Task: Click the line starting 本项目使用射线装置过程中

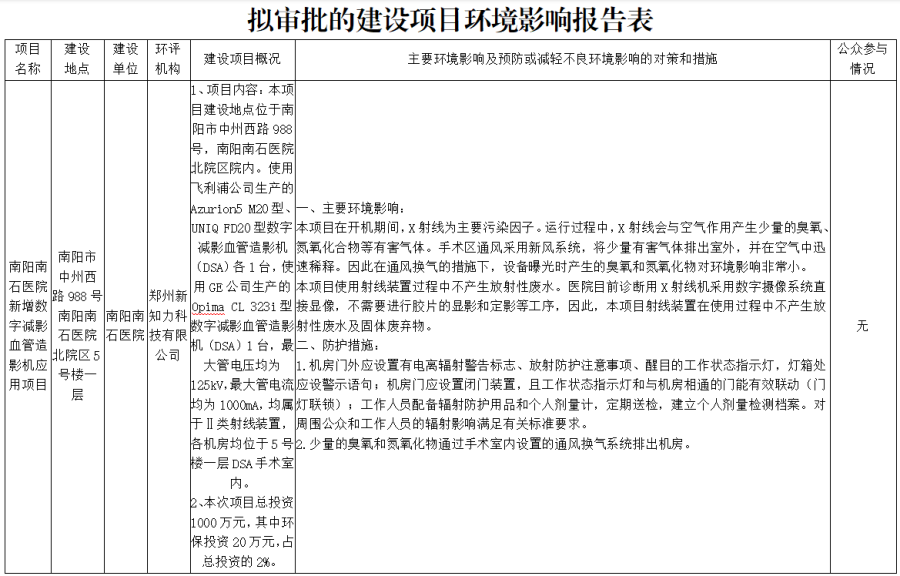Action: 561,287
